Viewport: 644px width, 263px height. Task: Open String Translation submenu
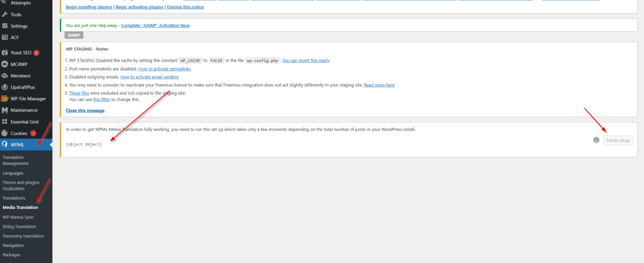point(19,226)
